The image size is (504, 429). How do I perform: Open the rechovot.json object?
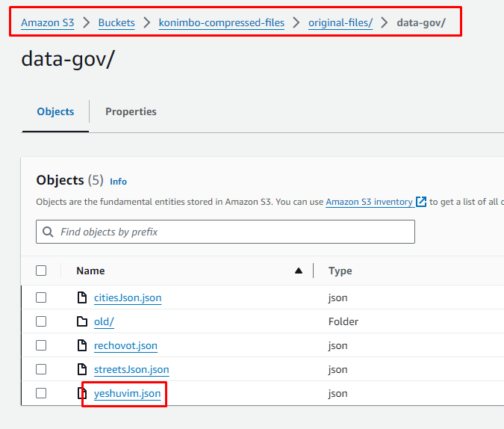(125, 345)
